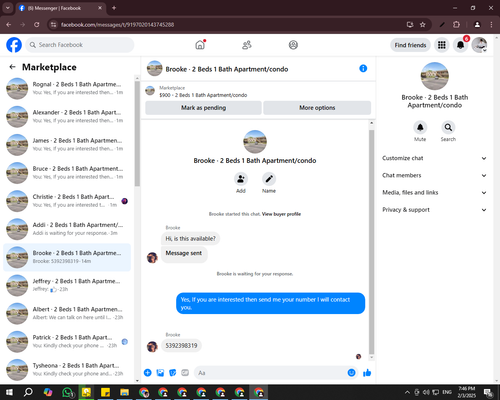Focus the Search Facebook field
The width and height of the screenshot is (500, 400).
(80, 45)
